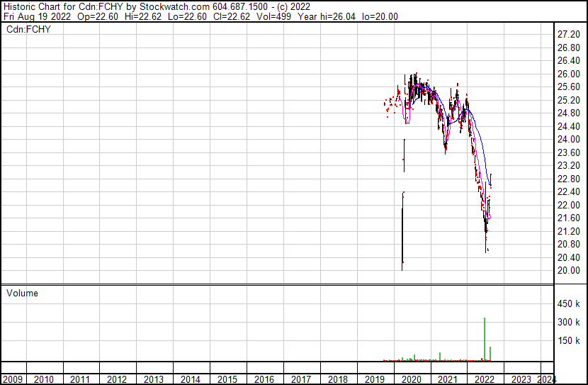Click the 26.00 price axis label
Image resolution: width=588 pixels, height=385 pixels.
(x=569, y=74)
